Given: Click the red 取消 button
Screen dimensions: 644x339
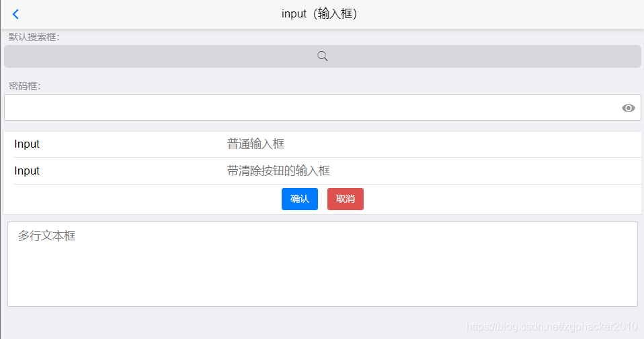Looking at the screenshot, I should tap(346, 199).
